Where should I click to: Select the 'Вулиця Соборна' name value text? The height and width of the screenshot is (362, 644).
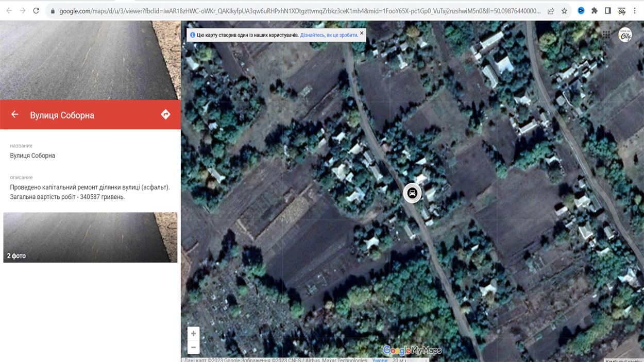point(32,156)
